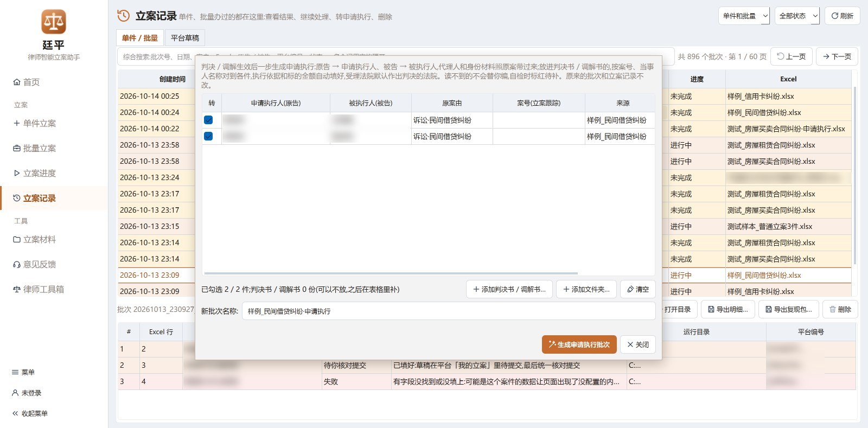Click the records table vertical scrollbar
Screen dimensions: 868x428
(x=855, y=176)
